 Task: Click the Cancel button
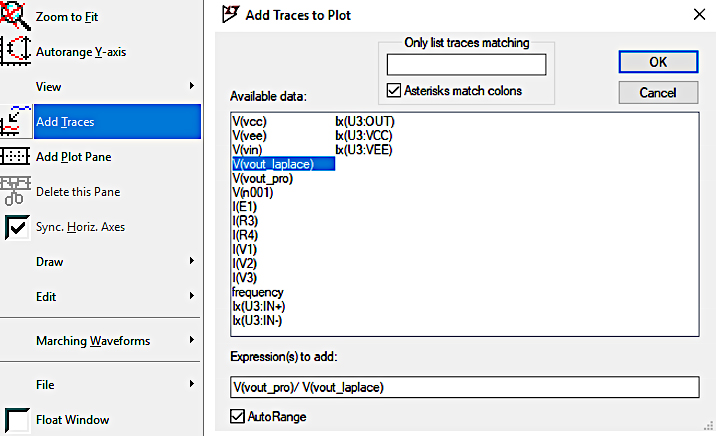(x=658, y=93)
